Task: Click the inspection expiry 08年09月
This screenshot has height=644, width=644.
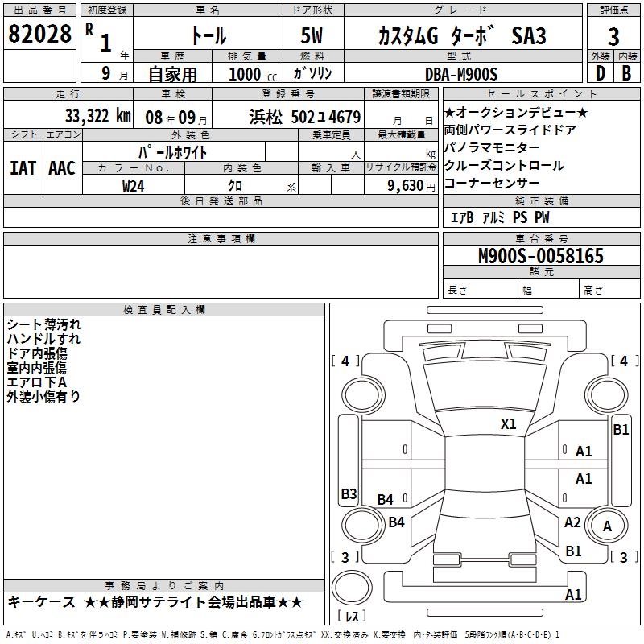Action: (176, 118)
